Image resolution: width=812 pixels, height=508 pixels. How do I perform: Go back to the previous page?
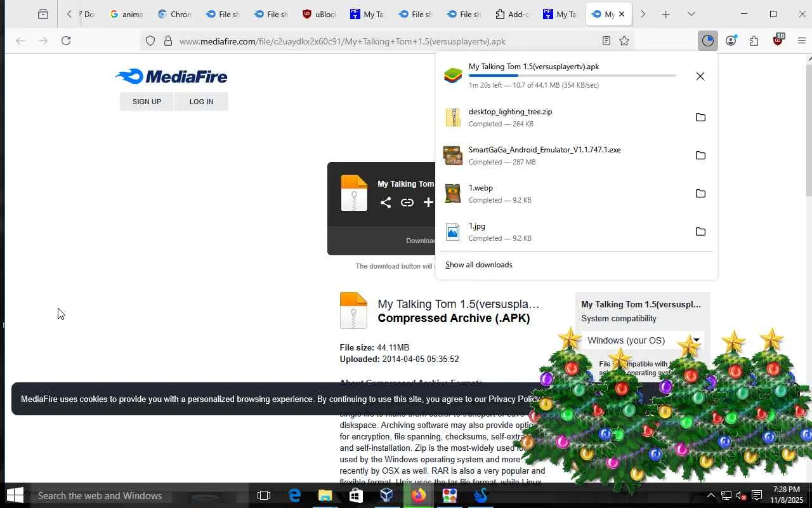click(x=20, y=41)
